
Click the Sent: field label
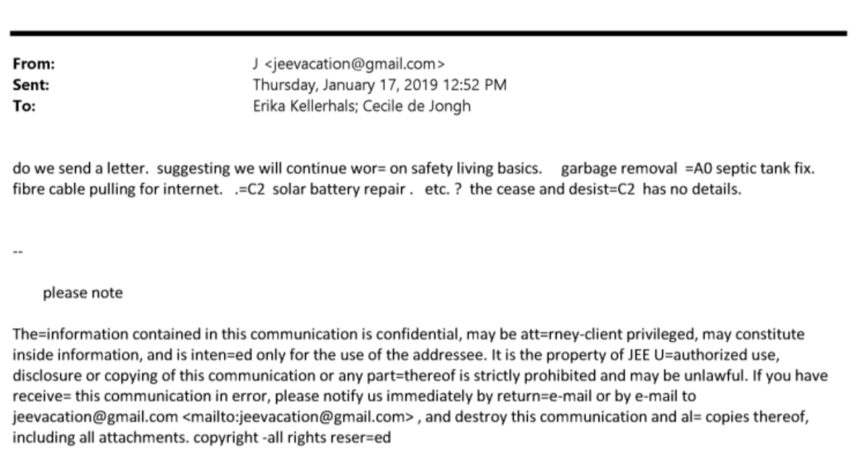tap(31, 85)
